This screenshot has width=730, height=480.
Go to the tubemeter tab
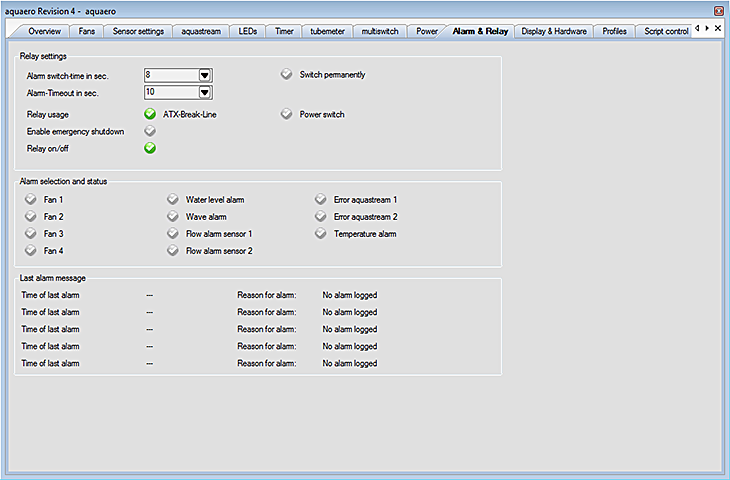pos(327,31)
